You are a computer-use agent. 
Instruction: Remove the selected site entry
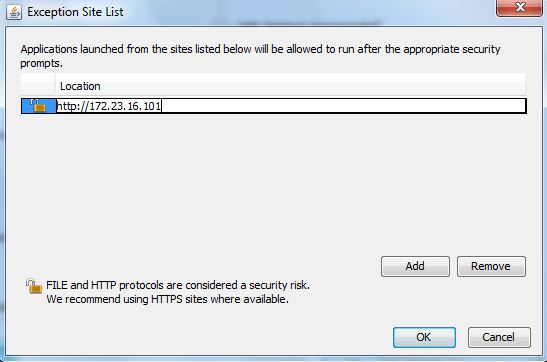tap(491, 266)
